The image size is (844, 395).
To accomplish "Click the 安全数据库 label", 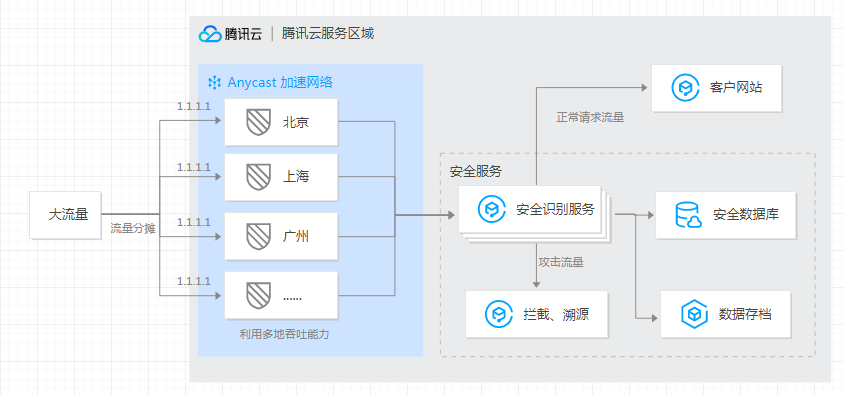I will 746,215.
